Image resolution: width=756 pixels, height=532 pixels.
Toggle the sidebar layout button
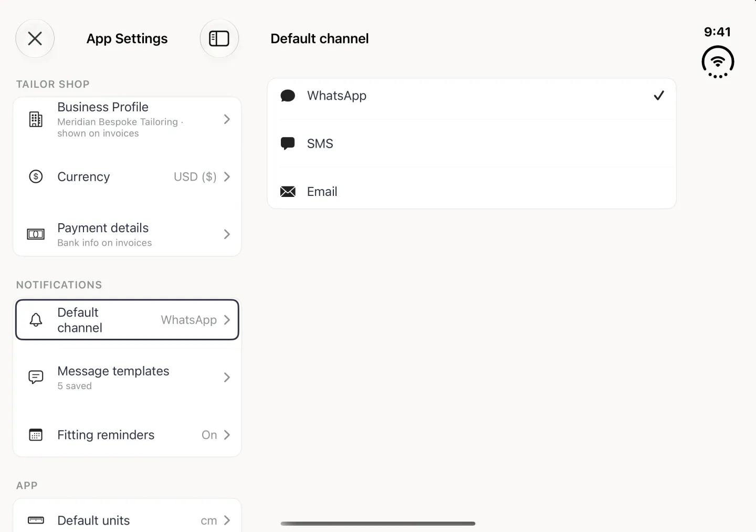[x=219, y=38]
